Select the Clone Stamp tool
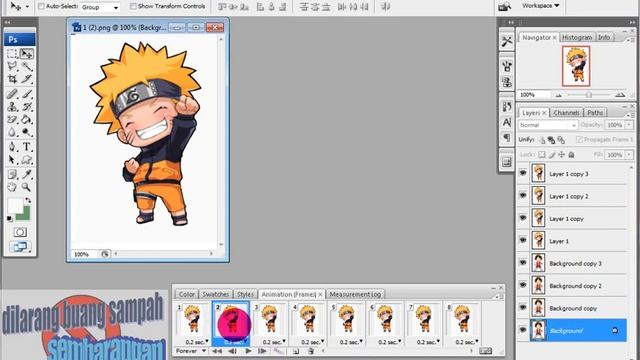Viewport: 640px width, 360px height. point(12,107)
